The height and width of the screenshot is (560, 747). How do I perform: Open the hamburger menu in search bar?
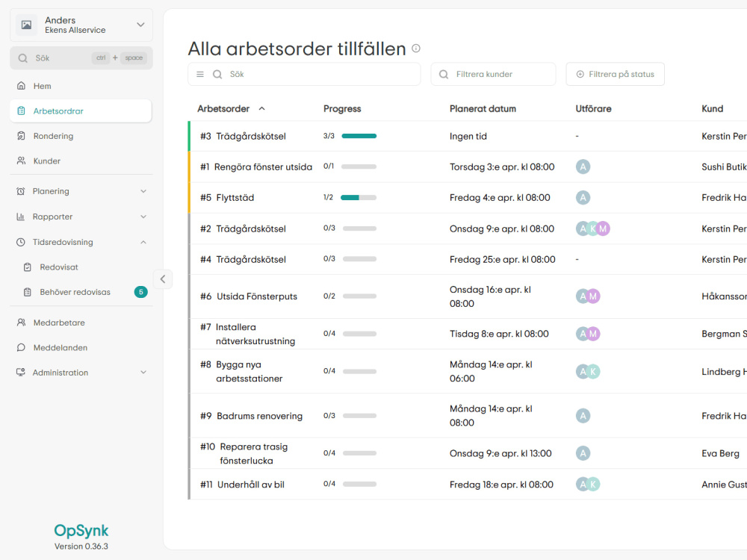[200, 74]
